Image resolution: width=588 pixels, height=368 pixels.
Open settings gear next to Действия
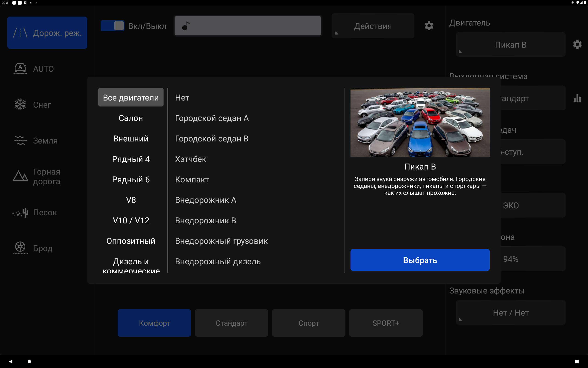pos(429,26)
